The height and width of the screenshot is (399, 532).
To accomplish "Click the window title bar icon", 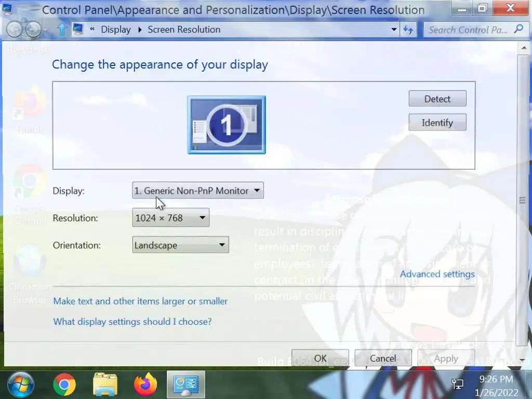I will 7,8.
